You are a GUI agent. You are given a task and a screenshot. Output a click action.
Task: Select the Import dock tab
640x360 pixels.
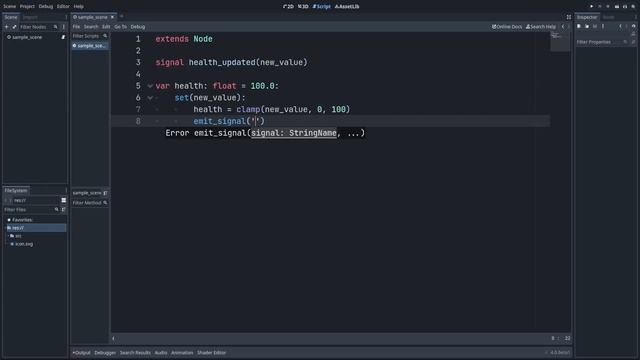(30, 17)
